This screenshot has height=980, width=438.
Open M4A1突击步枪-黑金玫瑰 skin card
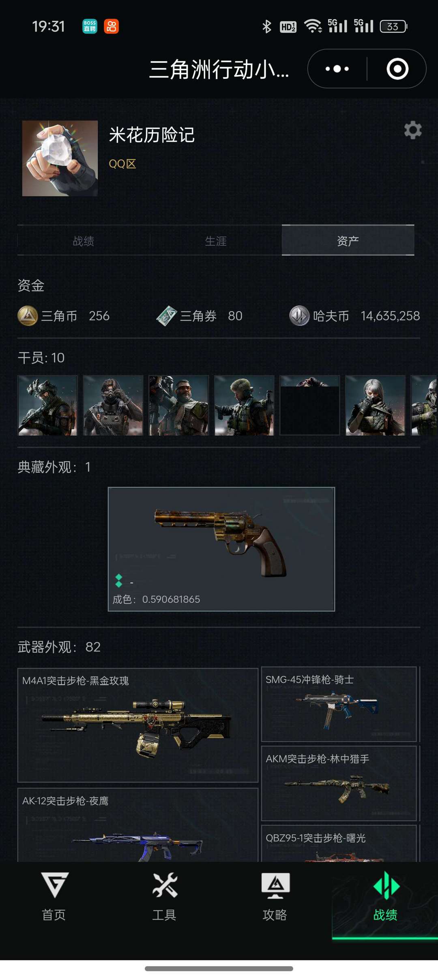pos(138,725)
